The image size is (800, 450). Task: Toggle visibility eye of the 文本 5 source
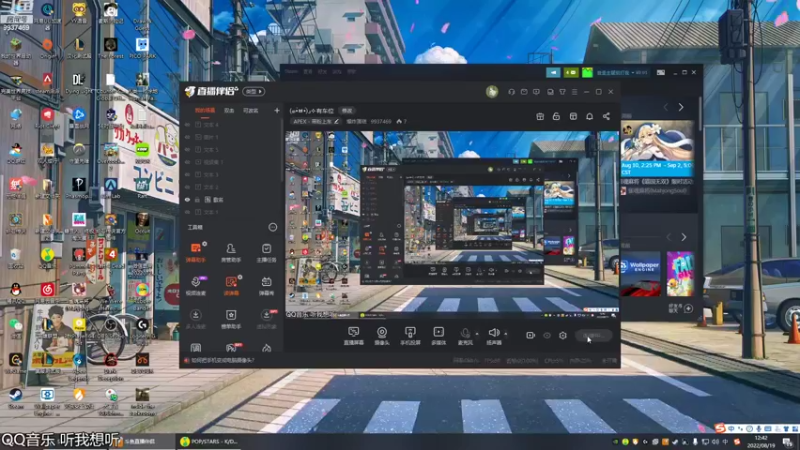click(187, 149)
